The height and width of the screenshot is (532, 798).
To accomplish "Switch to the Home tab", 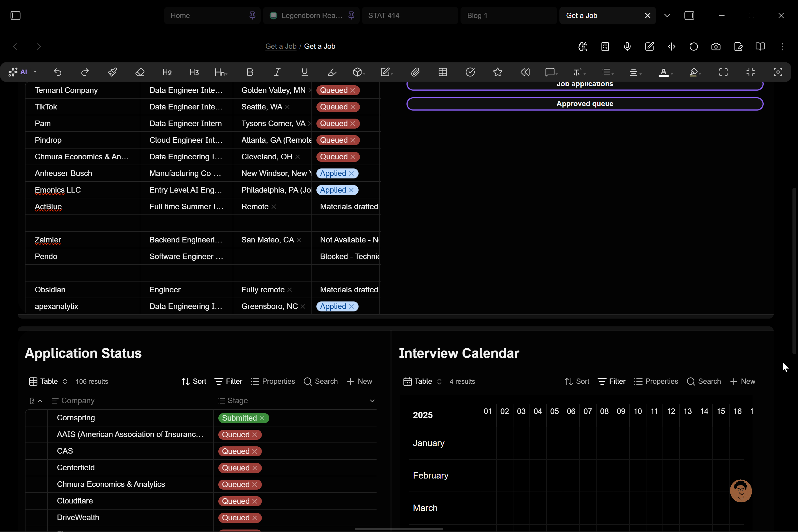I will (212, 16).
